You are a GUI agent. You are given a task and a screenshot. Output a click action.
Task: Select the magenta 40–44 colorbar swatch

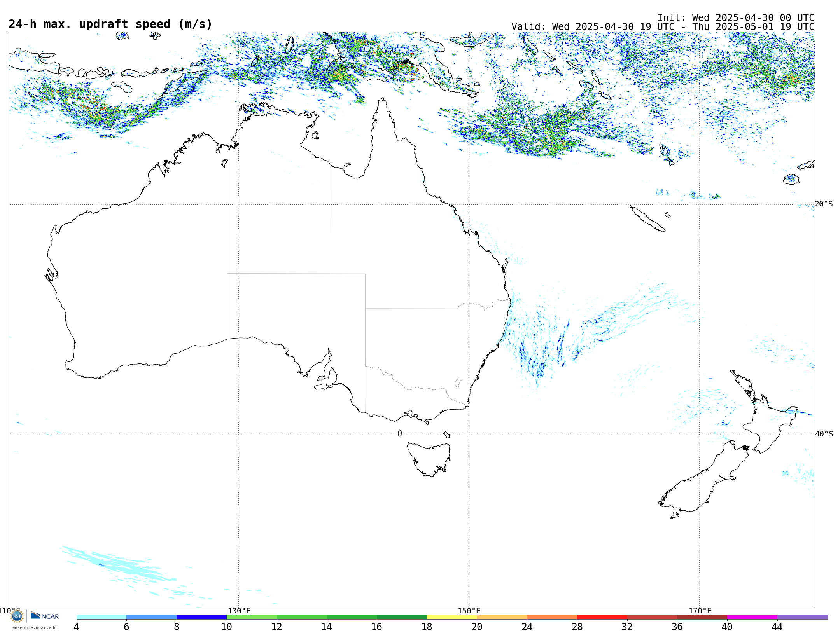tap(752, 617)
